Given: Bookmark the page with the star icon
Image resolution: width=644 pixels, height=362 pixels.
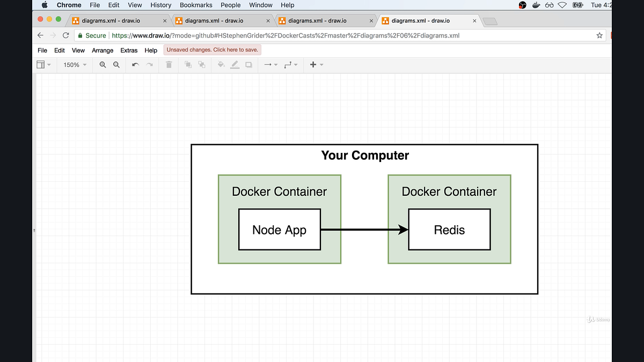Looking at the screenshot, I should pos(599,35).
